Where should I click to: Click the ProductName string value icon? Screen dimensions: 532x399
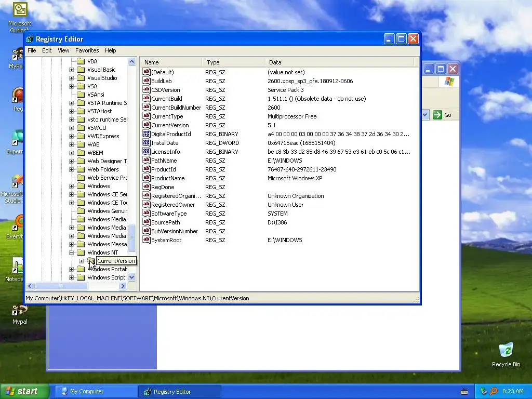(x=146, y=178)
